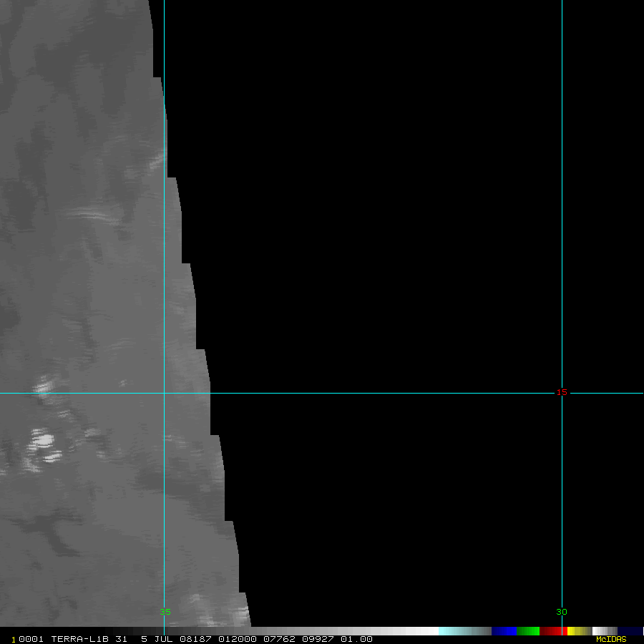
Task: Click the yellow segment of color bar
Action: pos(575,631)
